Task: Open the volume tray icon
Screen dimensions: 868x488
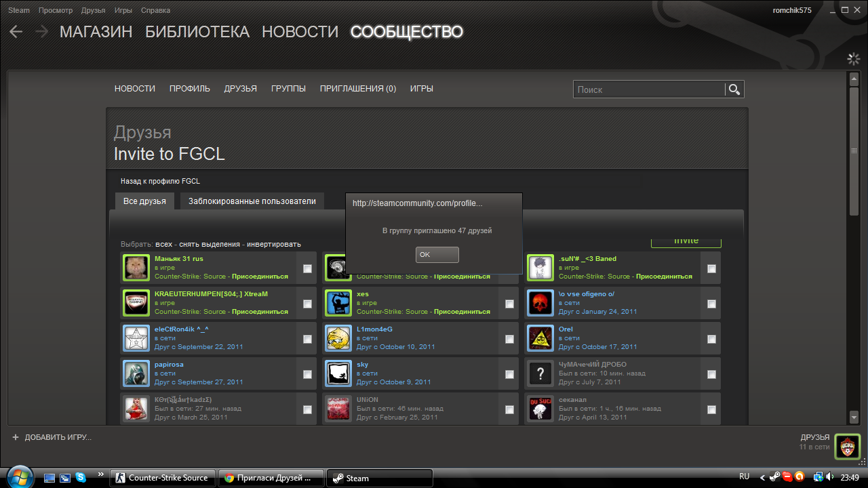Action: tap(830, 477)
